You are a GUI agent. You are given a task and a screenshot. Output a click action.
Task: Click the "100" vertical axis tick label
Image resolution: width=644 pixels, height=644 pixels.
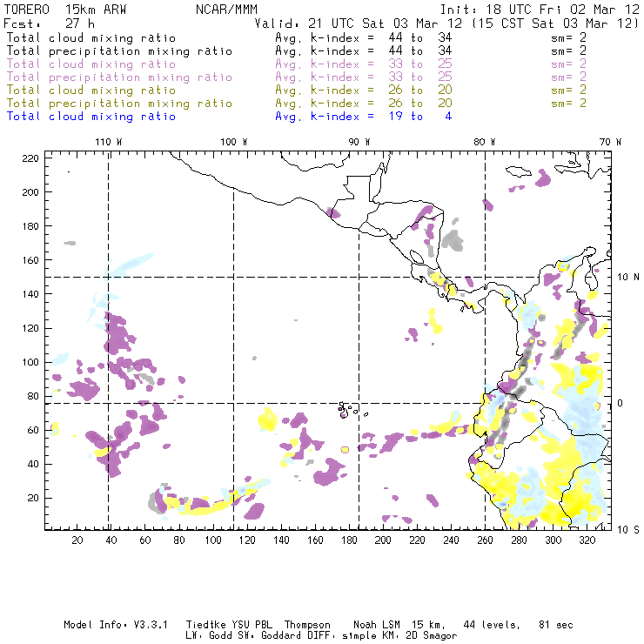point(30,362)
